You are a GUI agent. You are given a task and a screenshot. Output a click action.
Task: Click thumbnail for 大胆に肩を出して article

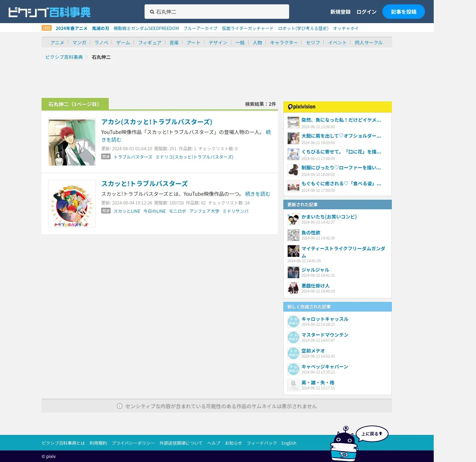[293, 138]
